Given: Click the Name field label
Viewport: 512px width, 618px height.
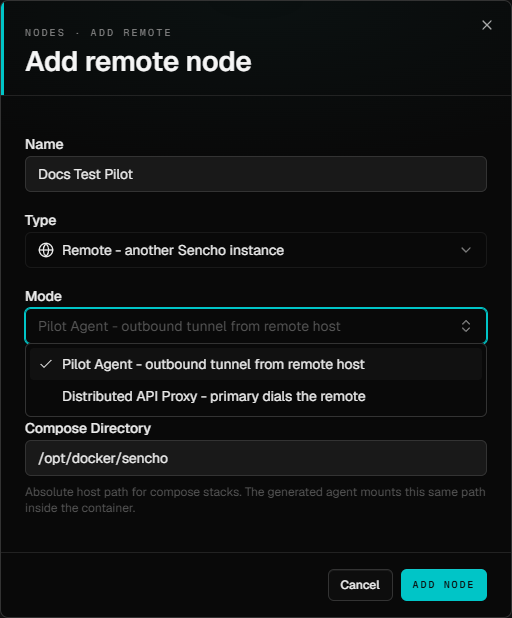Looking at the screenshot, I should [44, 144].
